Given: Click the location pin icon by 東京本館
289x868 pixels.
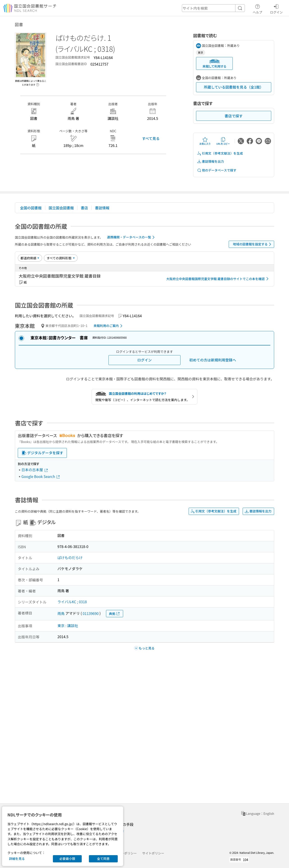Looking at the screenshot, I should click(43, 326).
